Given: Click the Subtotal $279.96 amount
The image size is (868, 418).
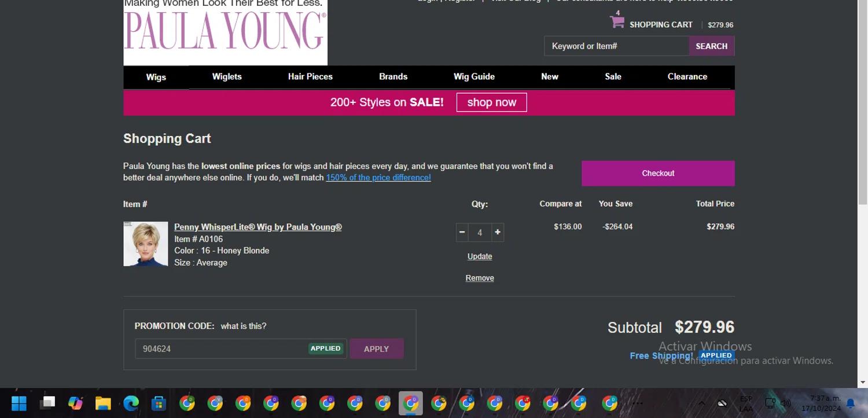Looking at the screenshot, I should point(704,327).
